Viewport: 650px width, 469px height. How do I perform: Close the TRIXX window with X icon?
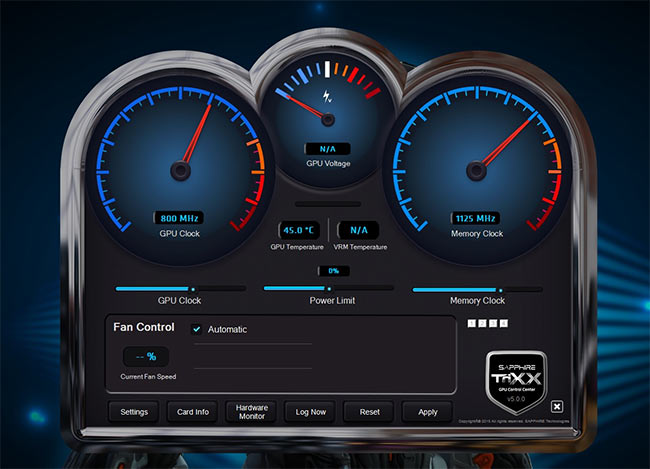point(557,406)
